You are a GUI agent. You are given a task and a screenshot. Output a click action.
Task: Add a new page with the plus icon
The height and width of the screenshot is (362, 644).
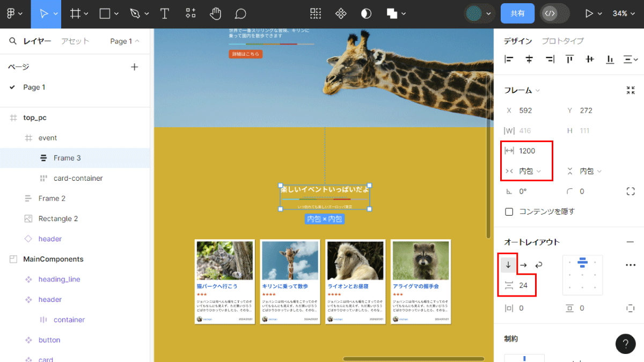135,67
